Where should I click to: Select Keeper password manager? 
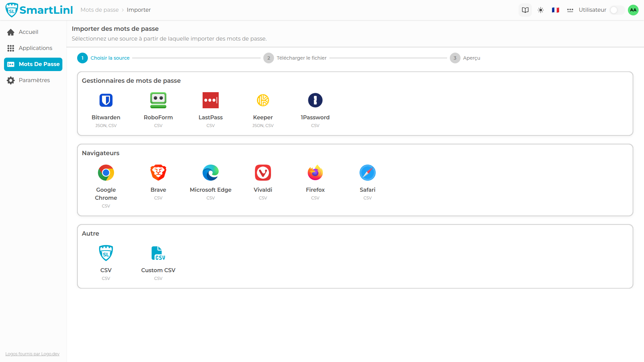[x=263, y=101]
